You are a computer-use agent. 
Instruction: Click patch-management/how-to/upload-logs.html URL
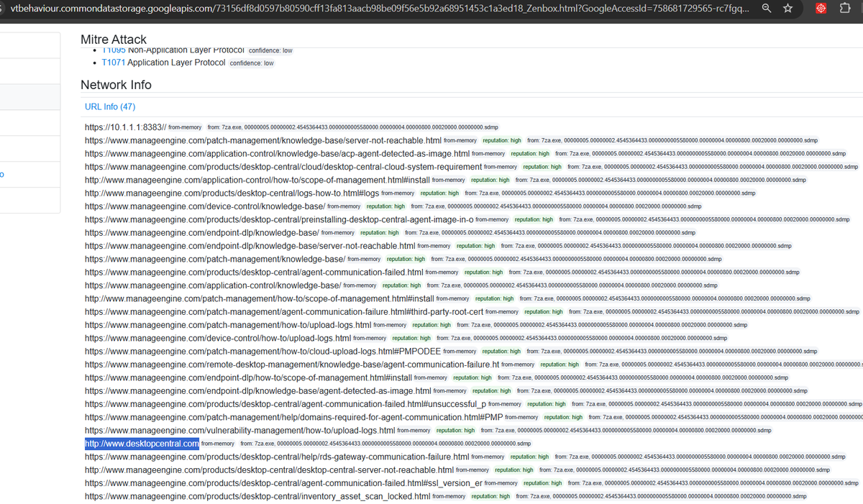tap(228, 325)
